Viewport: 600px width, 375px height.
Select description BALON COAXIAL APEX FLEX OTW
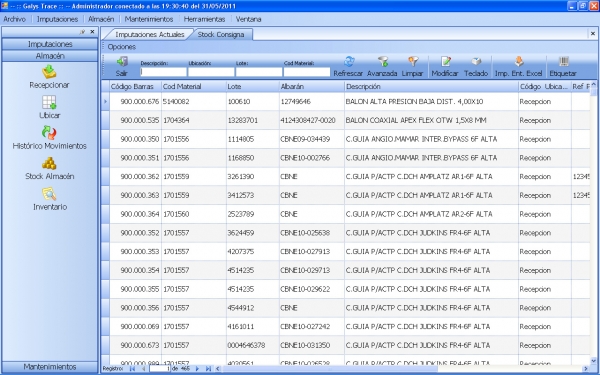[431, 121]
